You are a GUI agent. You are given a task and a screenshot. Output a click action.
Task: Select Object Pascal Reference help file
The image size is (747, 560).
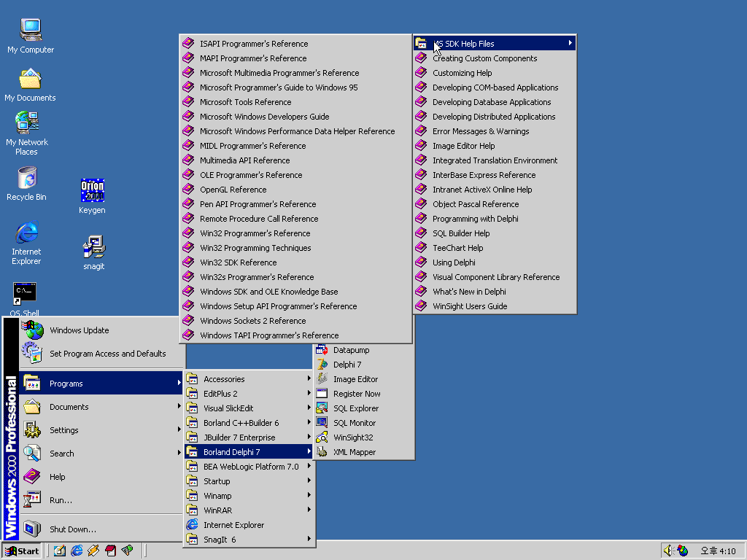[476, 204]
